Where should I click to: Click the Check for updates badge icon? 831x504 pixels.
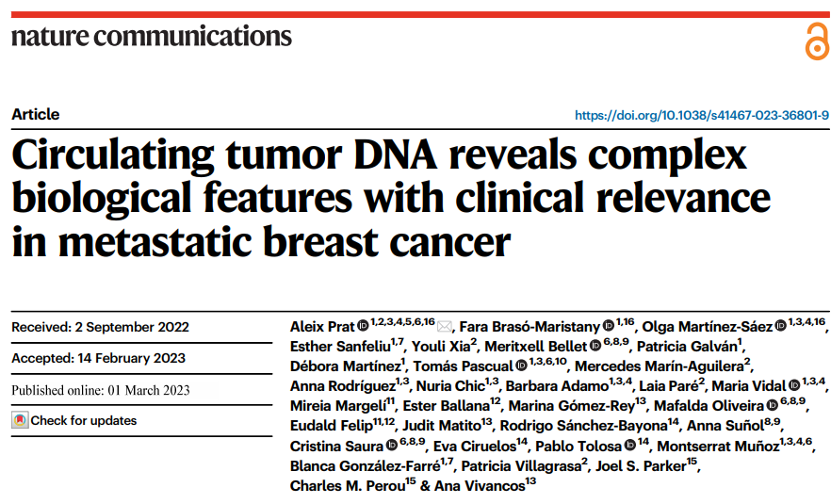click(x=20, y=420)
